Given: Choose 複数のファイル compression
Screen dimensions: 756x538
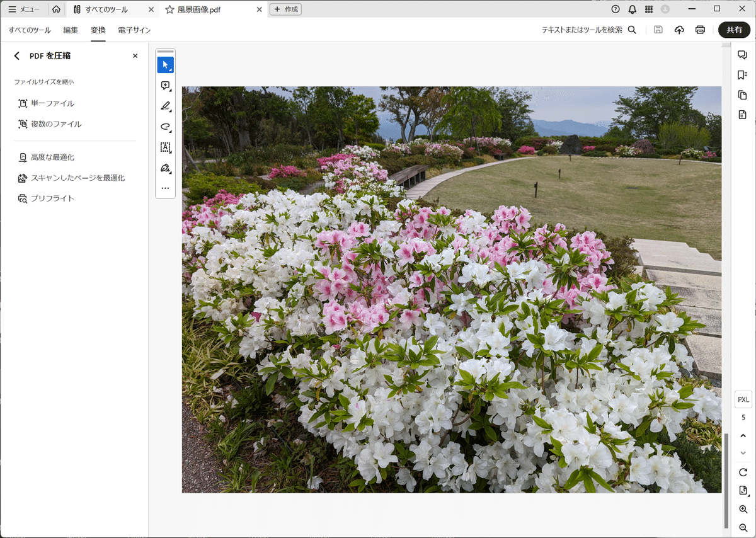Looking at the screenshot, I should point(50,124).
